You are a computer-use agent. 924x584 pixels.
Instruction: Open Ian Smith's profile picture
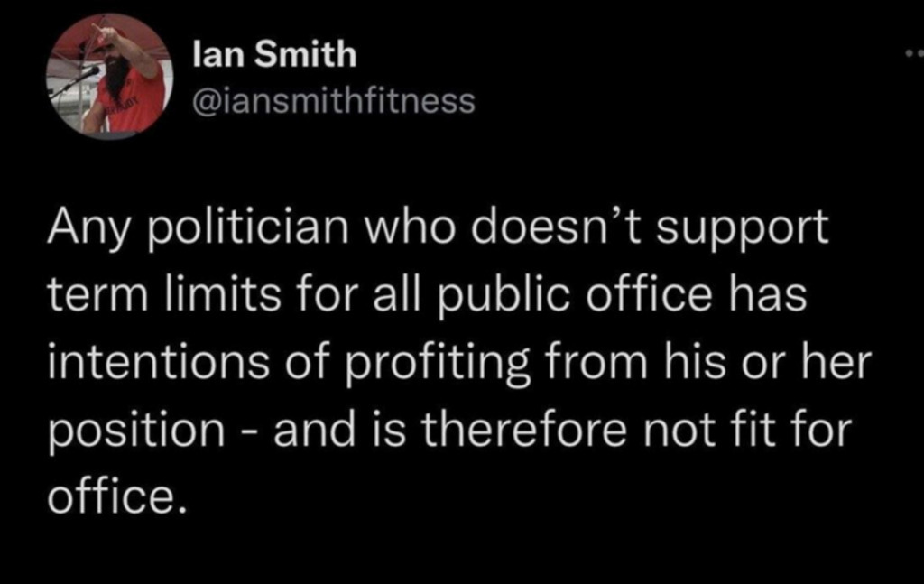[x=109, y=77]
